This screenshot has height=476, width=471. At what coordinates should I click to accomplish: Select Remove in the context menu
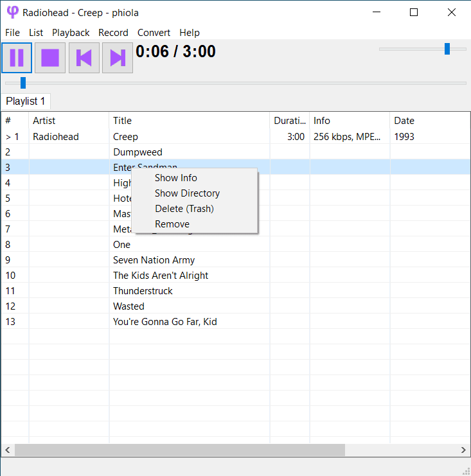[195, 224]
